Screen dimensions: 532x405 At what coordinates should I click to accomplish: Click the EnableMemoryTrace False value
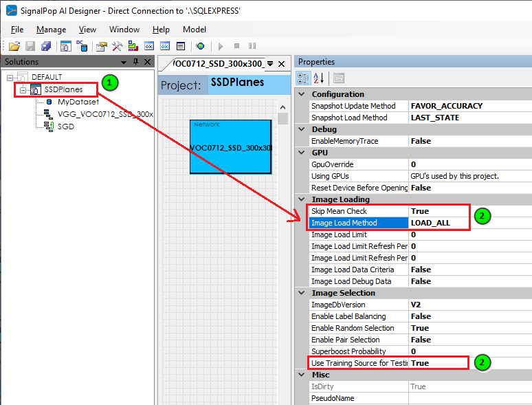470,141
